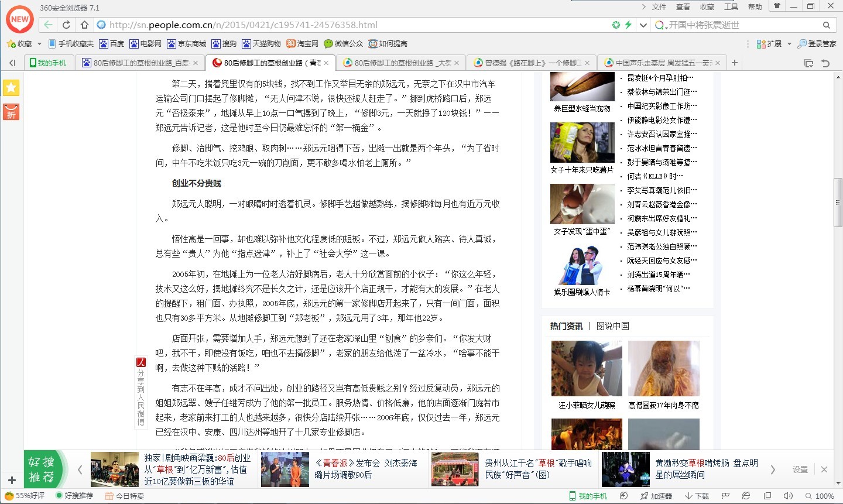
Task: Expand the 扩展 extensions dropdown arrow
Action: pos(789,44)
